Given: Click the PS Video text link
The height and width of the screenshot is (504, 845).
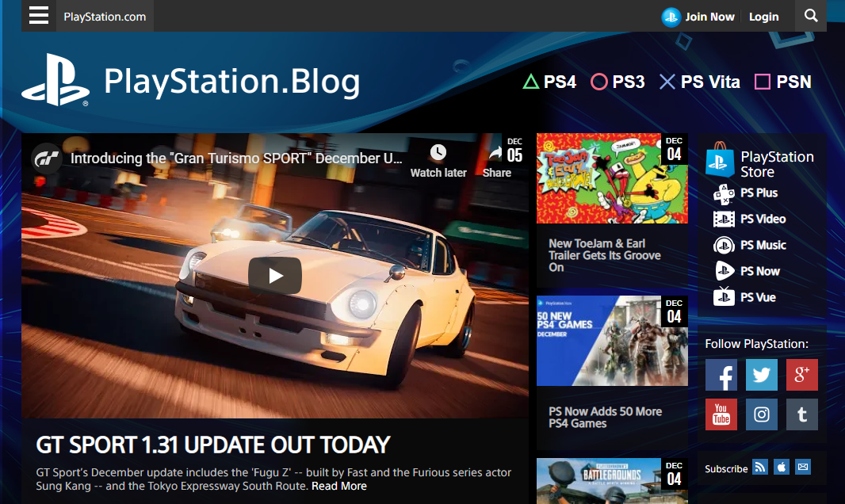Looking at the screenshot, I should (x=763, y=220).
